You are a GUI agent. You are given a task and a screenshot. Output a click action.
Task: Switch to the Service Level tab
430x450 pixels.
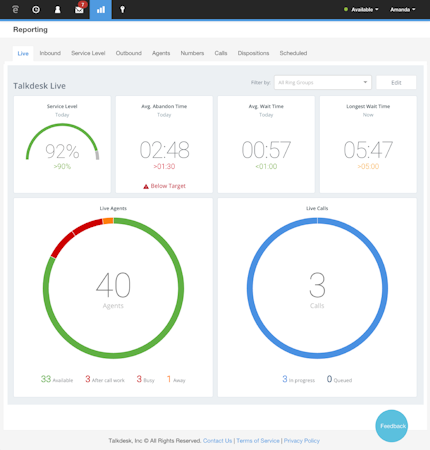88,53
